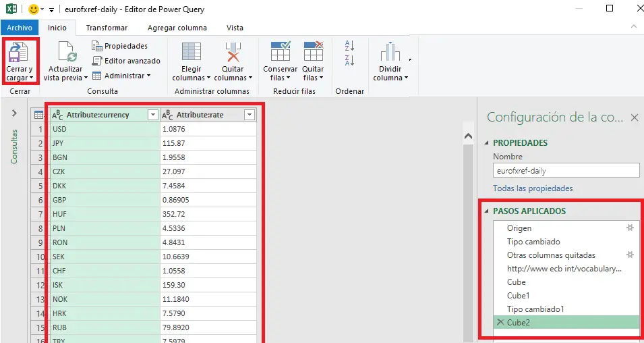Click the smiley feedback icon in title bar
The width and height of the screenshot is (644, 343).
click(34, 9)
